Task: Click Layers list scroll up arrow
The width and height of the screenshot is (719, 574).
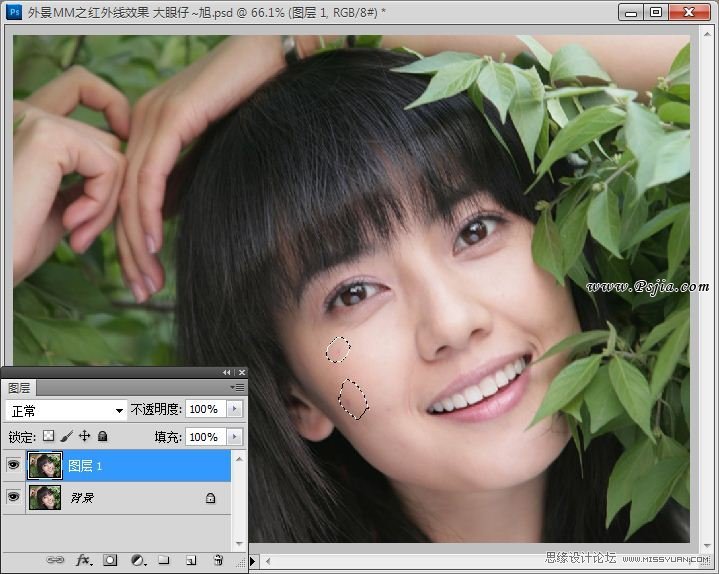Action: point(239,459)
